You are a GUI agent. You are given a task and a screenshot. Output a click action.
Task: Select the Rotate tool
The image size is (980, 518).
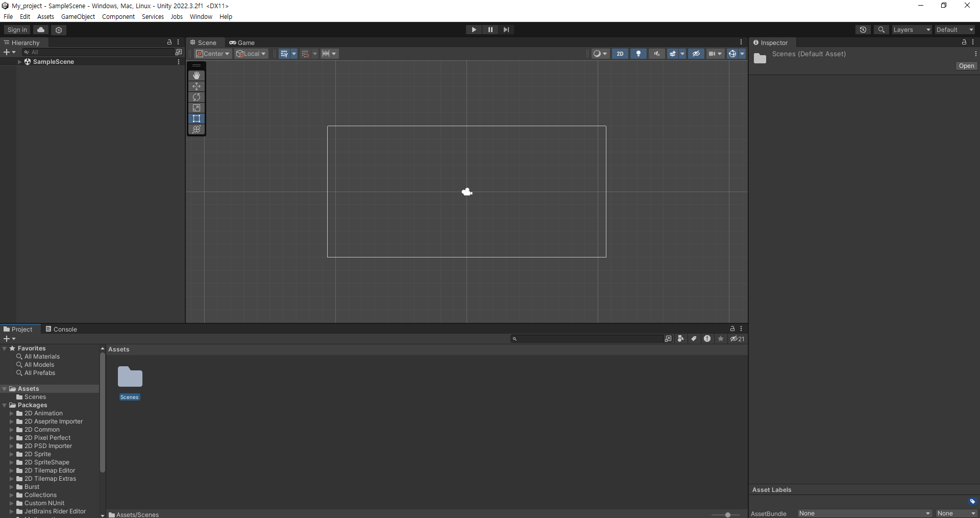(197, 97)
